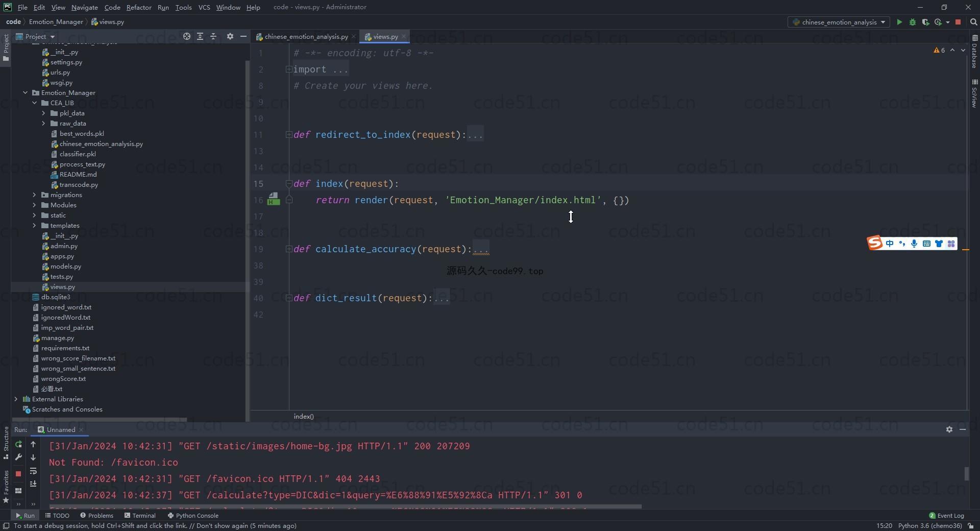Unfold the calculate_accuracy function
The width and height of the screenshot is (980, 531).
289,249
